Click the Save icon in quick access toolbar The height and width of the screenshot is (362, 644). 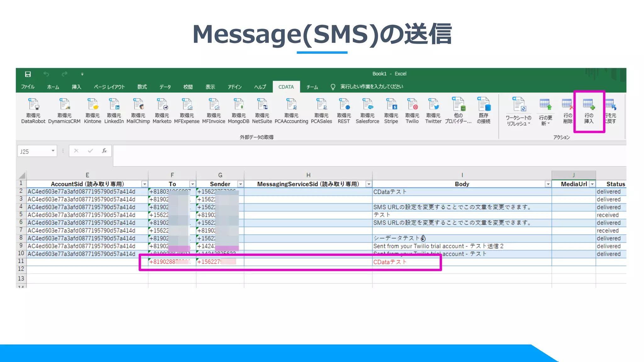(28, 74)
